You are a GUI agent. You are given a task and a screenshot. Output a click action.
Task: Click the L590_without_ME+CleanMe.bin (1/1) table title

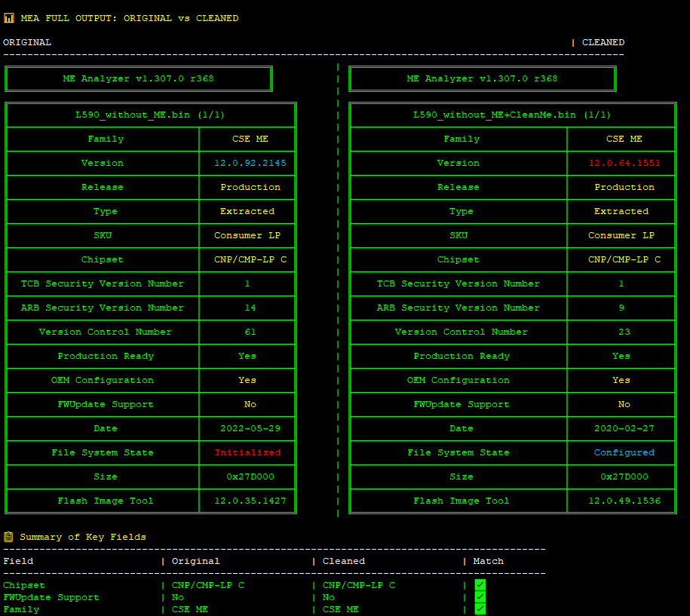coord(512,115)
